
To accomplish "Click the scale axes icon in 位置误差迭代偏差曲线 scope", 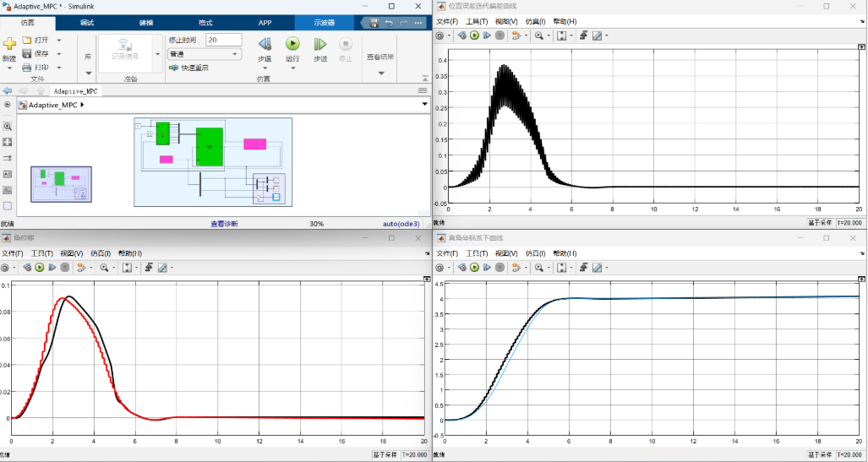I will coord(561,35).
